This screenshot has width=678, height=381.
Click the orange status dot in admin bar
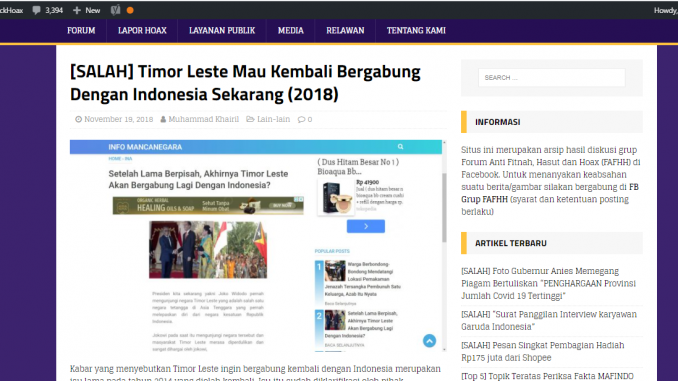130,10
